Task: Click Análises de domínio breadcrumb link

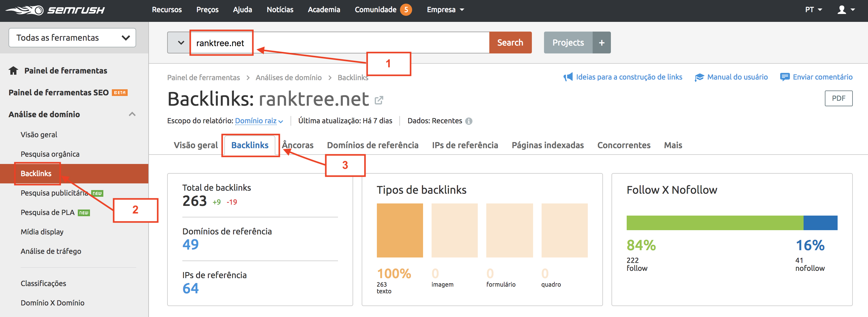Action: click(288, 78)
